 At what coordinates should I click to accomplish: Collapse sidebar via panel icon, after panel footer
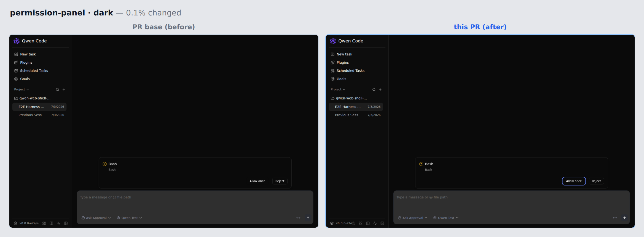382,223
